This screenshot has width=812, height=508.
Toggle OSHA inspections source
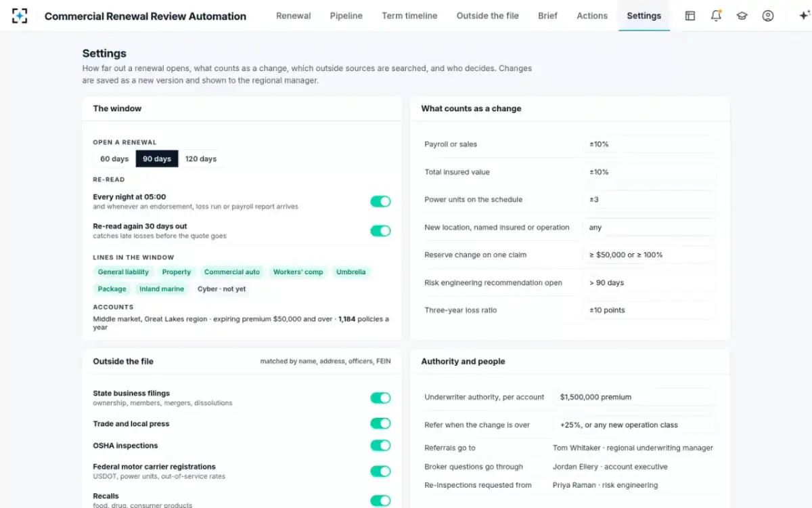click(x=380, y=445)
